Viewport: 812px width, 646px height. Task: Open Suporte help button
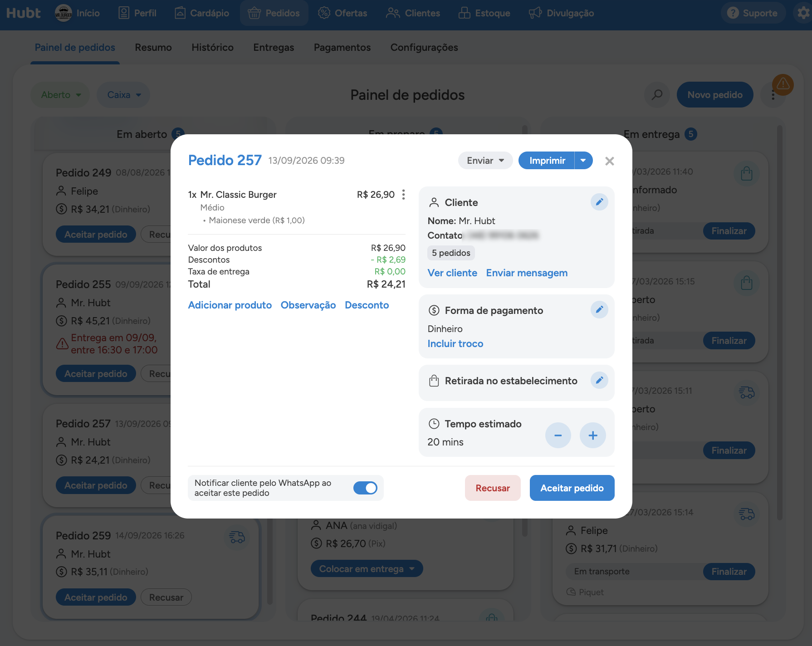click(x=753, y=13)
